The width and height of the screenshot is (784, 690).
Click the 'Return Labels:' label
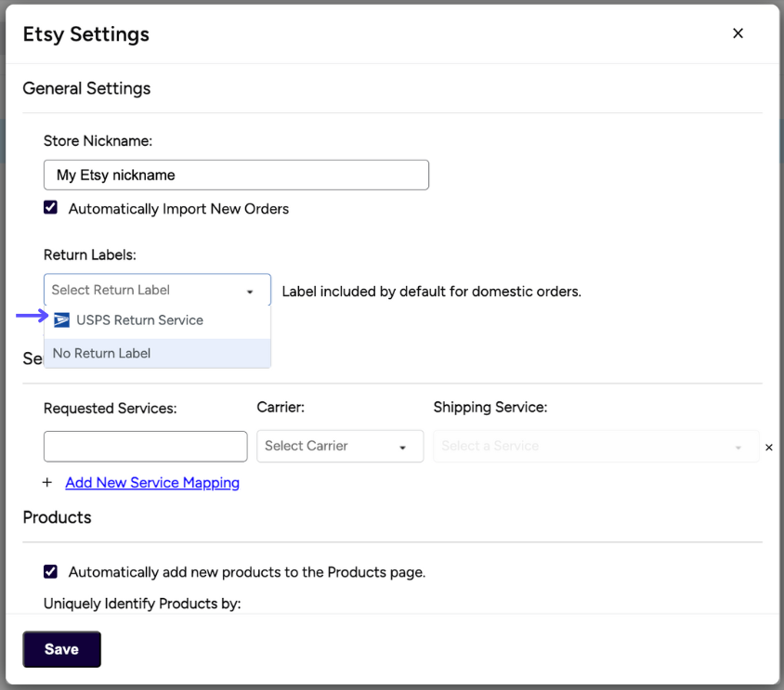coord(90,255)
